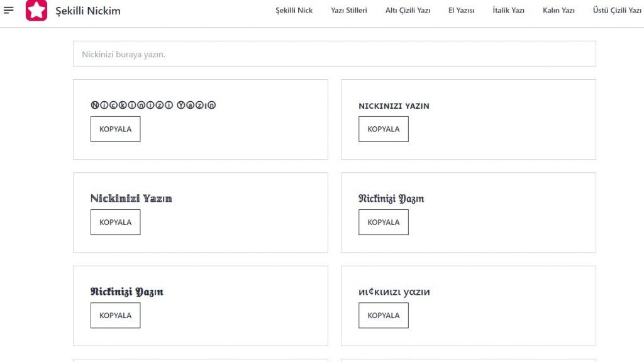Copy the thin gothic Nickinizi Yazın style

click(383, 222)
